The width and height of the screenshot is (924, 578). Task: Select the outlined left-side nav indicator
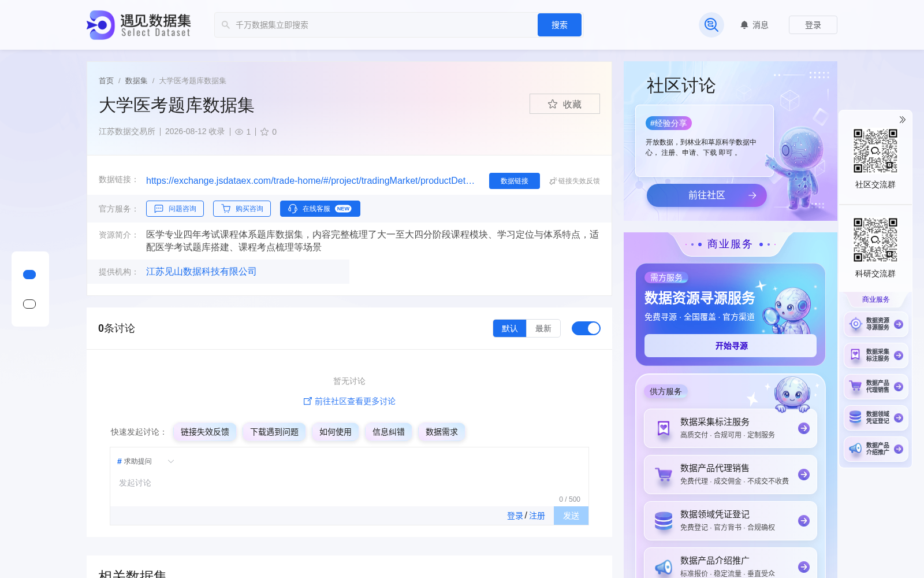pos(29,304)
